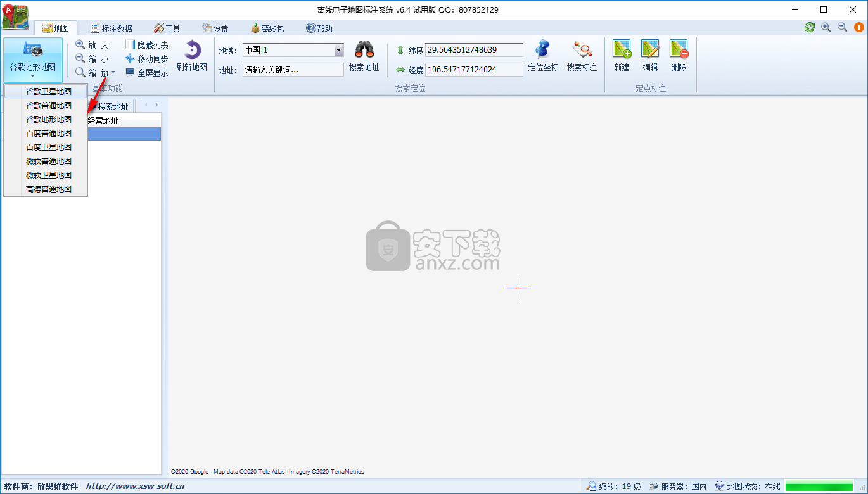Screen dimensions: 868x494
Task: Click the 经度 longitude input field
Action: click(x=475, y=70)
